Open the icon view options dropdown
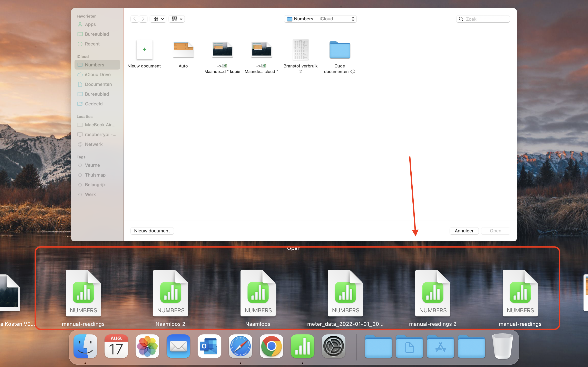Viewport: 588px width, 367px height. tap(158, 19)
